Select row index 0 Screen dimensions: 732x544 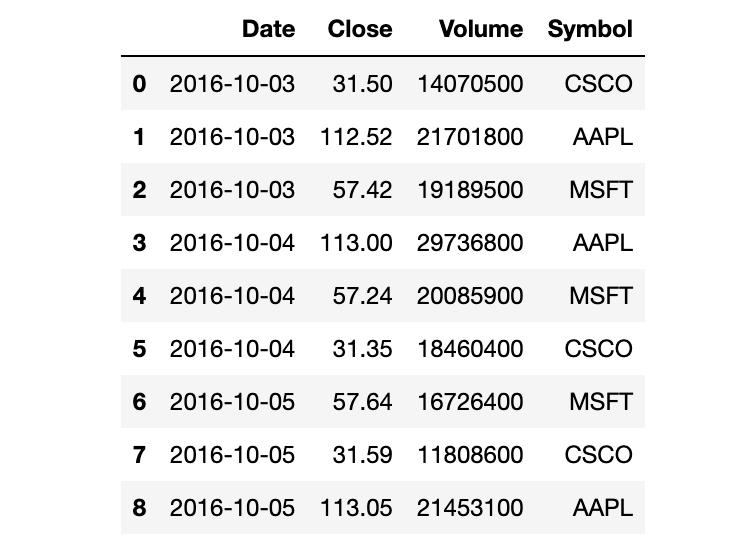(x=139, y=84)
